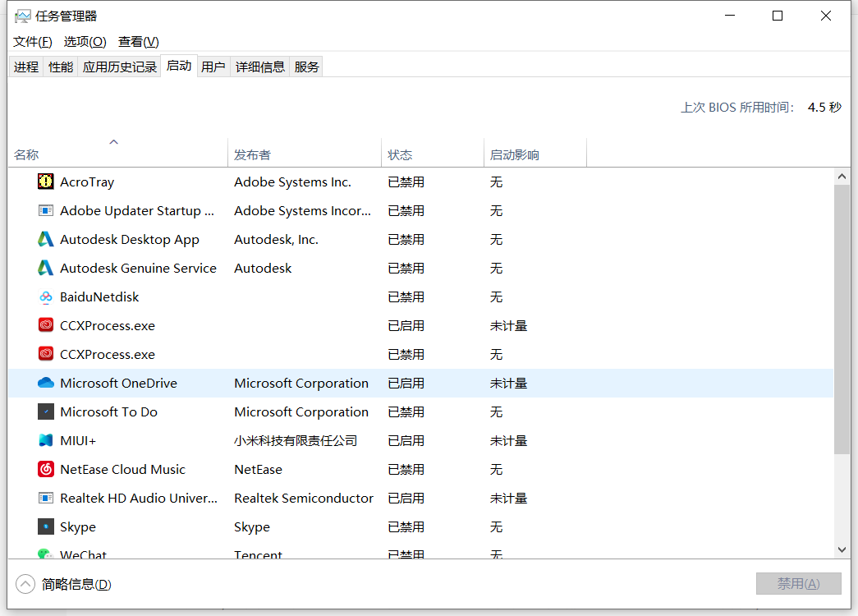Select the 启动 tab
Image resolution: width=858 pixels, height=616 pixels.
point(179,66)
